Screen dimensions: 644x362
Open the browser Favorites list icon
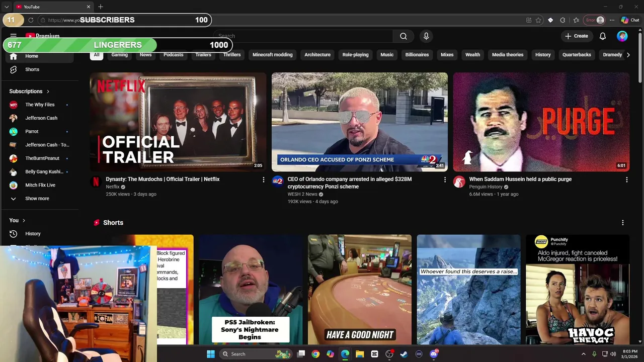click(576, 20)
